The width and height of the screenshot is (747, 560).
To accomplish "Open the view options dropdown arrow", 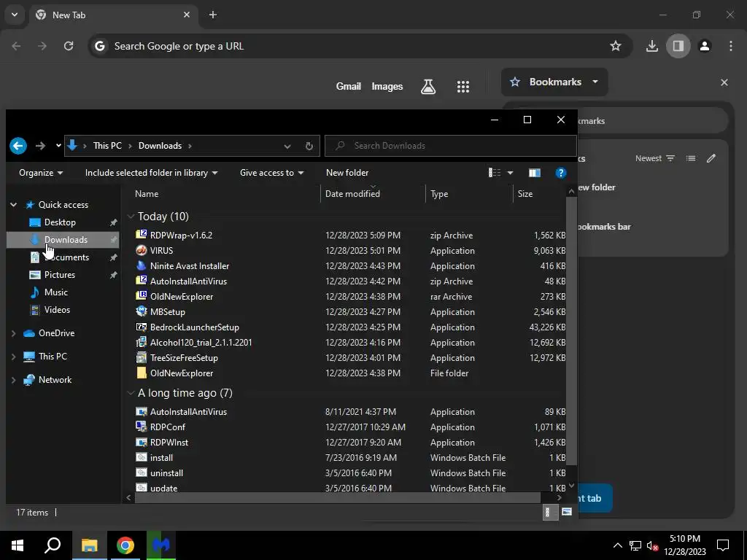I will (510, 173).
